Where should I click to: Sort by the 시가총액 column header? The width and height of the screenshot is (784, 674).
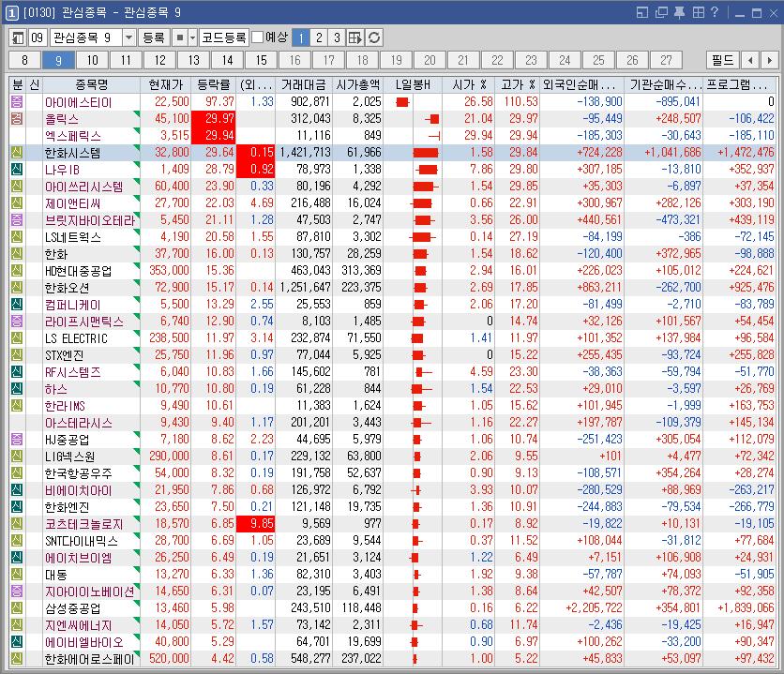[358, 85]
